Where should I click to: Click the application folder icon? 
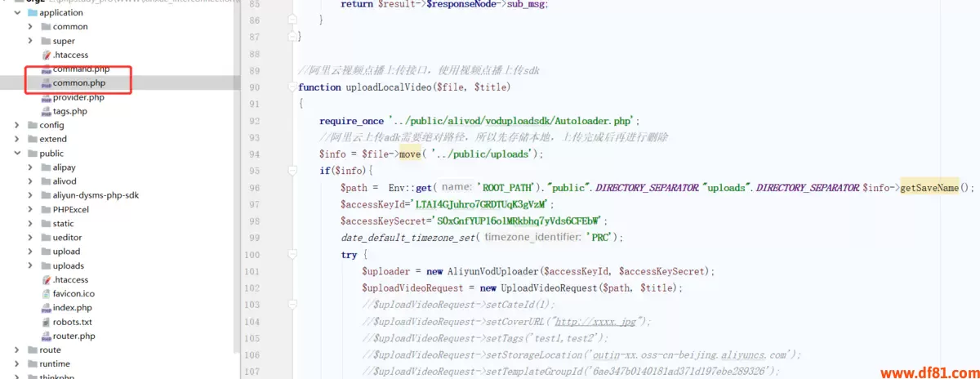click(x=32, y=12)
